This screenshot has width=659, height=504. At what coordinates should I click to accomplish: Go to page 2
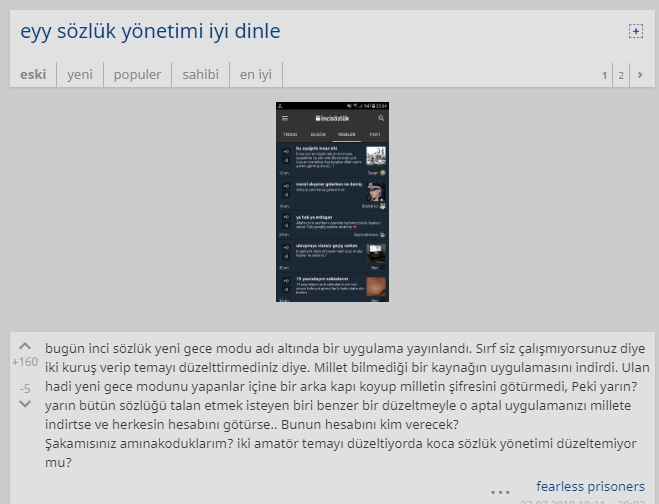[x=621, y=75]
